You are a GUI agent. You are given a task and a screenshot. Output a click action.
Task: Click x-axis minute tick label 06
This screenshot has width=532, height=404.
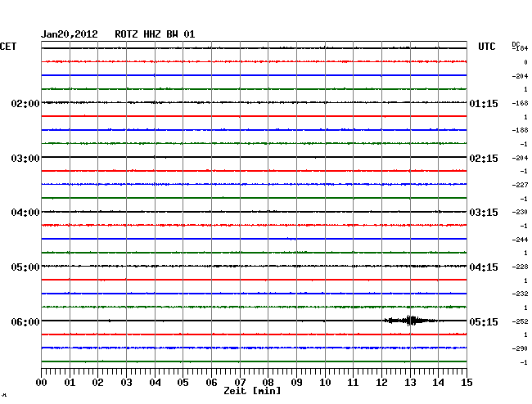coord(211,383)
